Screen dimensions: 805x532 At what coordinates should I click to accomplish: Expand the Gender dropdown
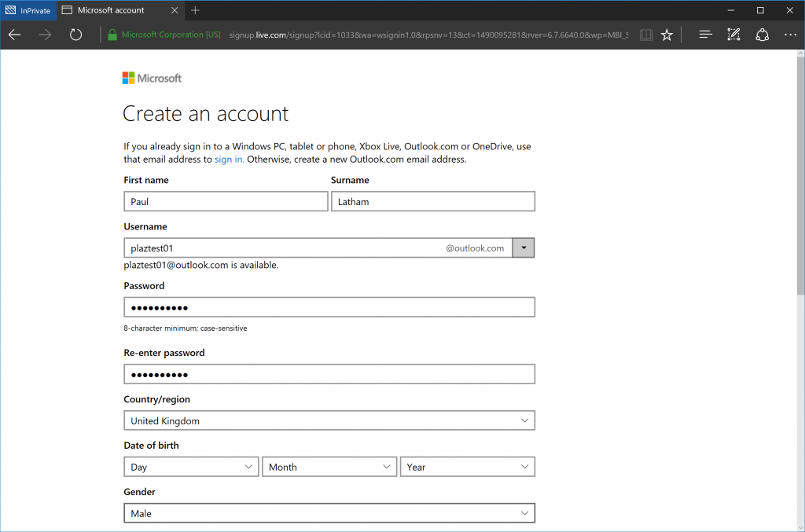click(329, 513)
